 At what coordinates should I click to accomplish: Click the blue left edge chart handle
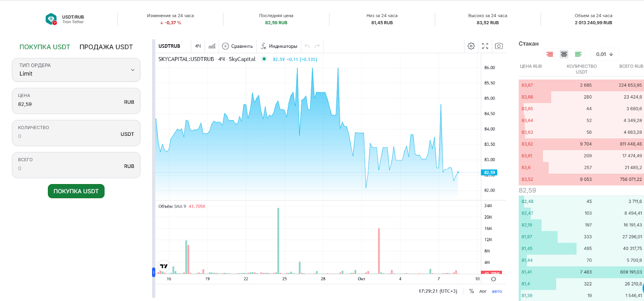pyautogui.click(x=153, y=272)
